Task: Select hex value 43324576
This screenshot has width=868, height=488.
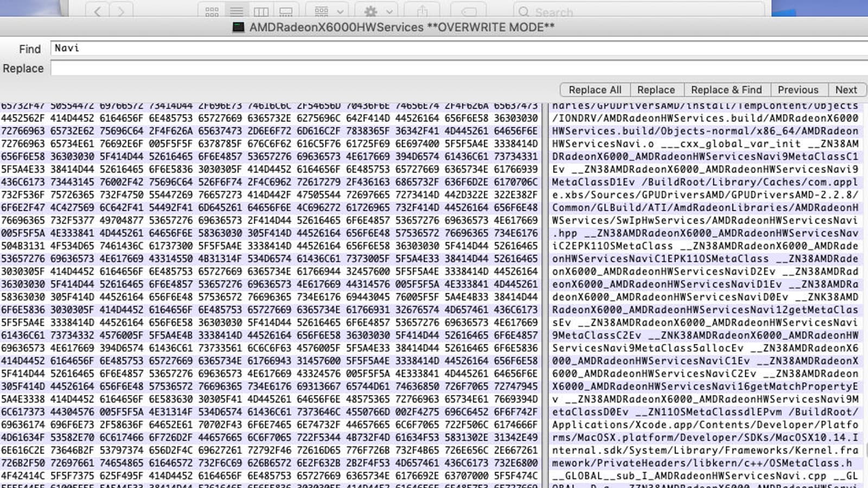Action: point(318,374)
